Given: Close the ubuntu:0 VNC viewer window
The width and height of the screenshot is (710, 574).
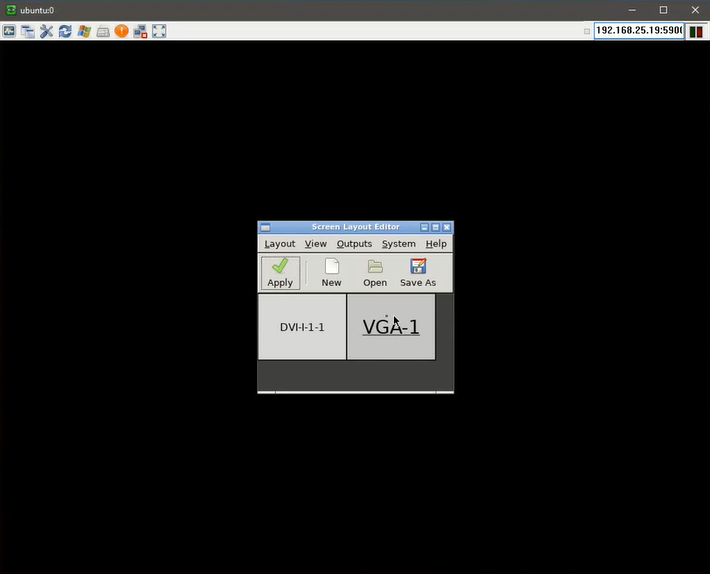Looking at the screenshot, I should (695, 10).
